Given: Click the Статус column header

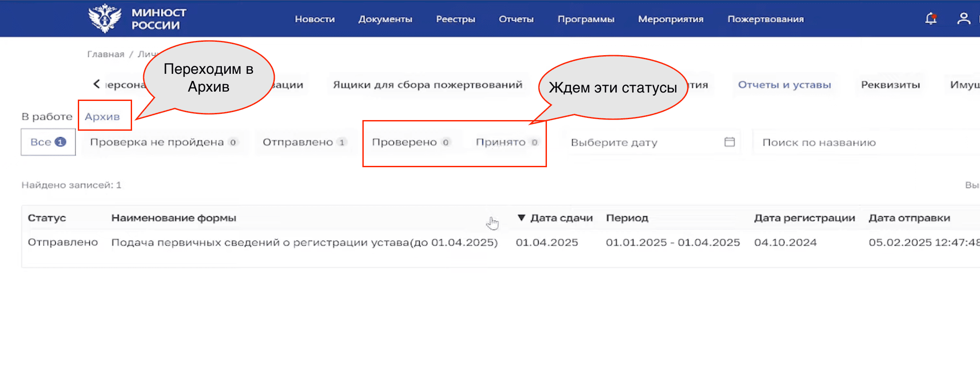Looking at the screenshot, I should pos(47,218).
